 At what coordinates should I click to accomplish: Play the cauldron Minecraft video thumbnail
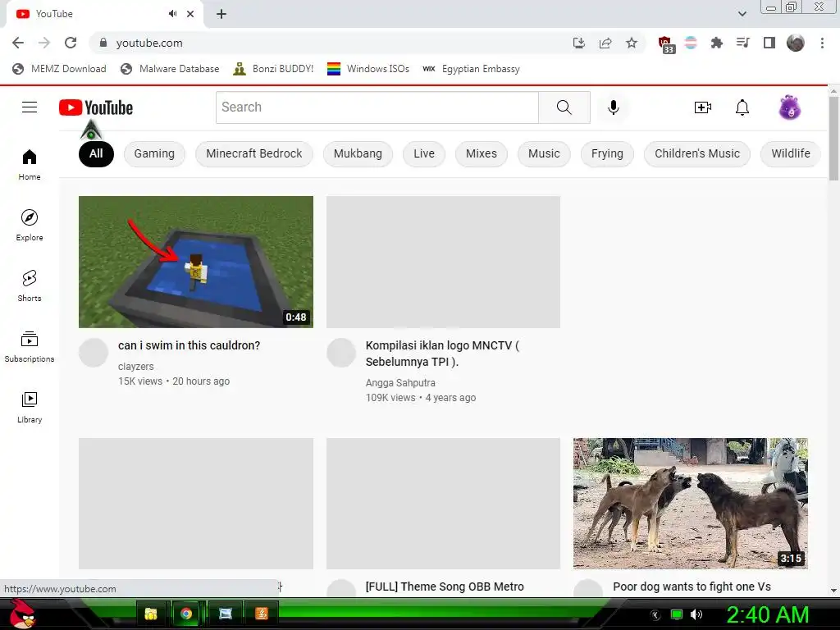196,262
